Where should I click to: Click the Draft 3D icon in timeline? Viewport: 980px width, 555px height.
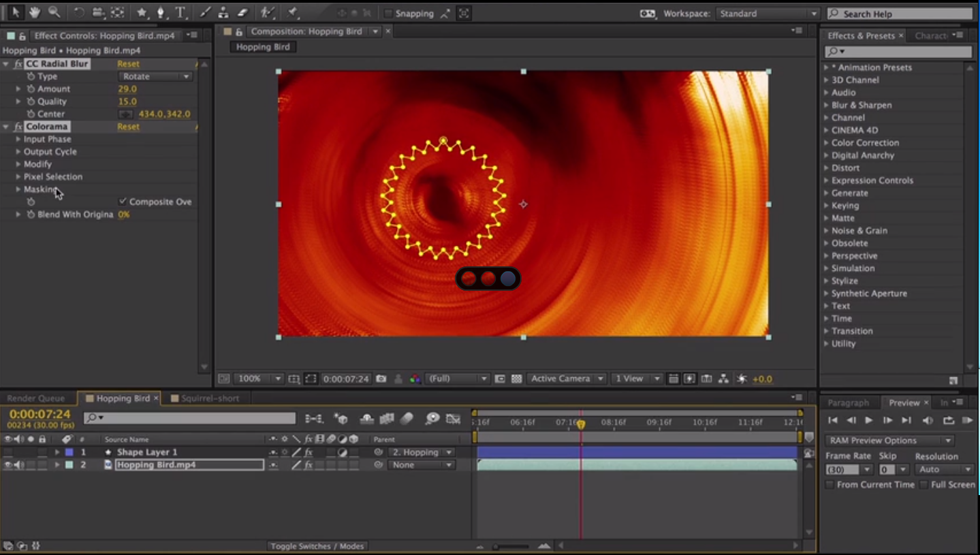point(341,419)
